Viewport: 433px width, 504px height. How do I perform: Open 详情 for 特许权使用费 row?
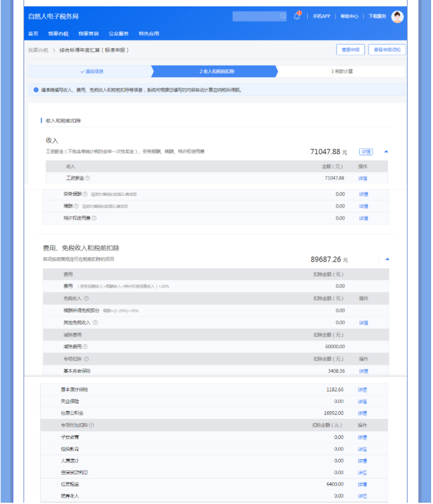pos(364,218)
